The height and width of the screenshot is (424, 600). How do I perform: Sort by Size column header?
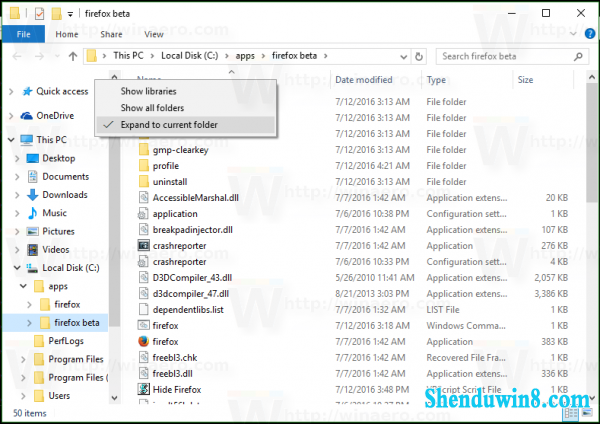[525, 80]
